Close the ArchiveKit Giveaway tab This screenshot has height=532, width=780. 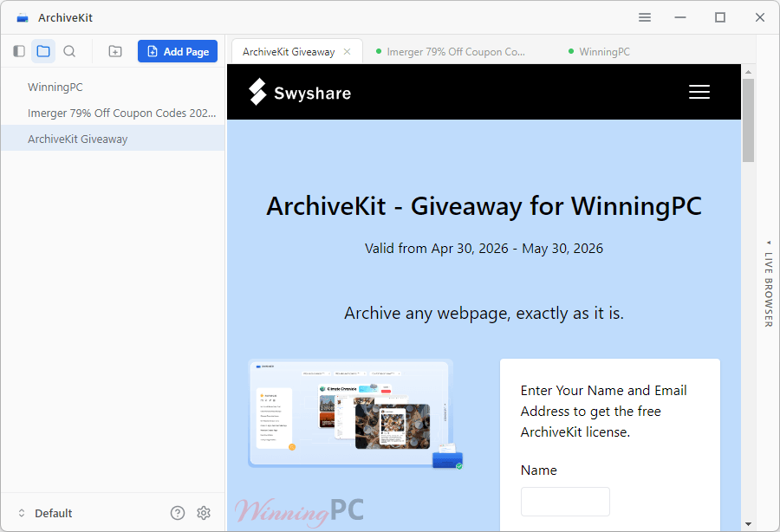(348, 52)
